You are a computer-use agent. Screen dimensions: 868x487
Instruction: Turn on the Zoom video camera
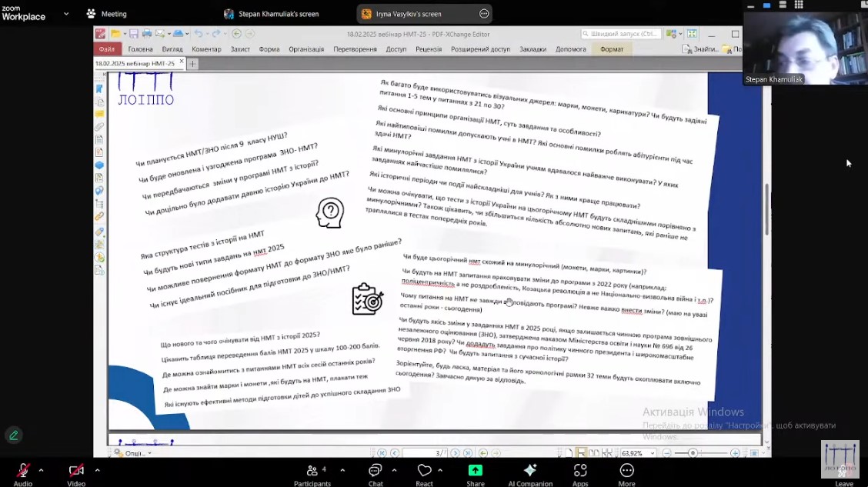click(76, 471)
